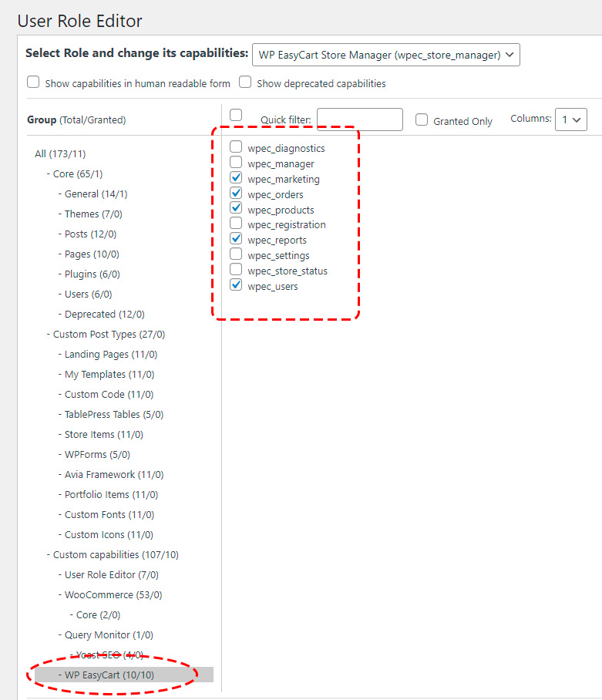Select the All (173/11) group
The width and height of the screenshot is (602, 700).
tap(65, 154)
